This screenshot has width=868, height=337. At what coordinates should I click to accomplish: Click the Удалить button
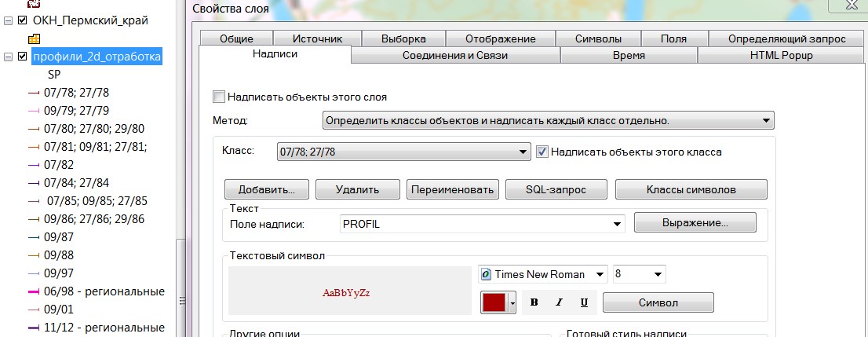click(358, 189)
